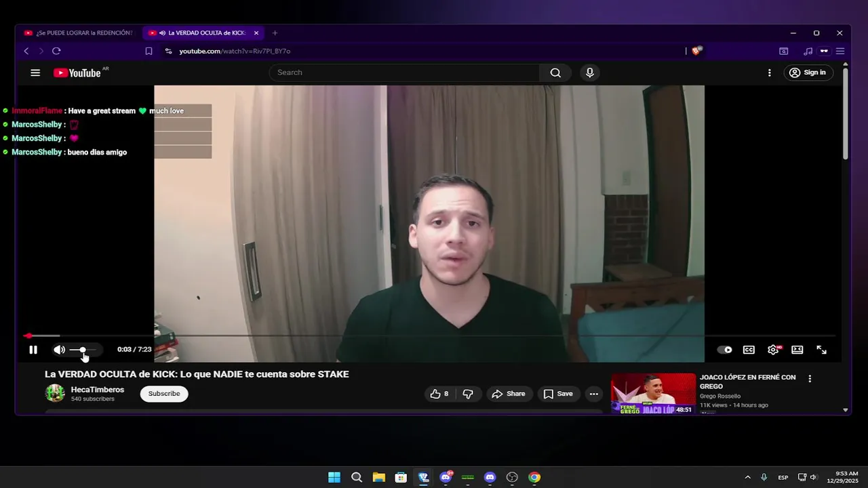
Task: Open the HecaTimberos channel avatar
Action: 55,393
